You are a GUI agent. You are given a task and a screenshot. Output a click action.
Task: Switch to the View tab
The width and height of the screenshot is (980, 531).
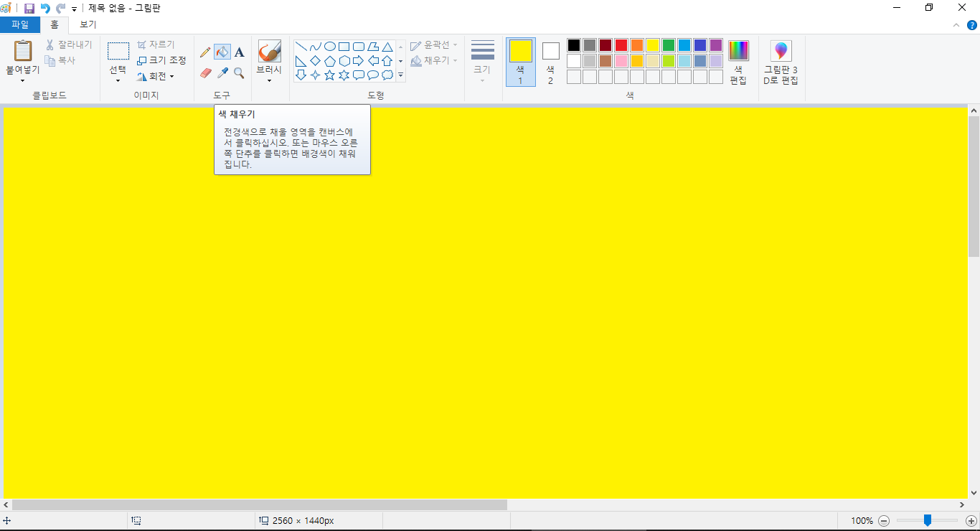88,24
